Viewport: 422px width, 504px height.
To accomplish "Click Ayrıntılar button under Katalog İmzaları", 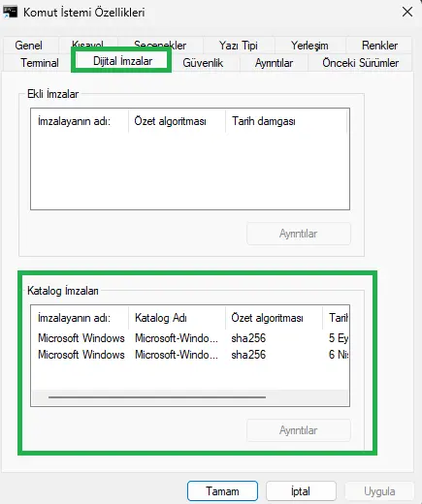I will click(299, 430).
